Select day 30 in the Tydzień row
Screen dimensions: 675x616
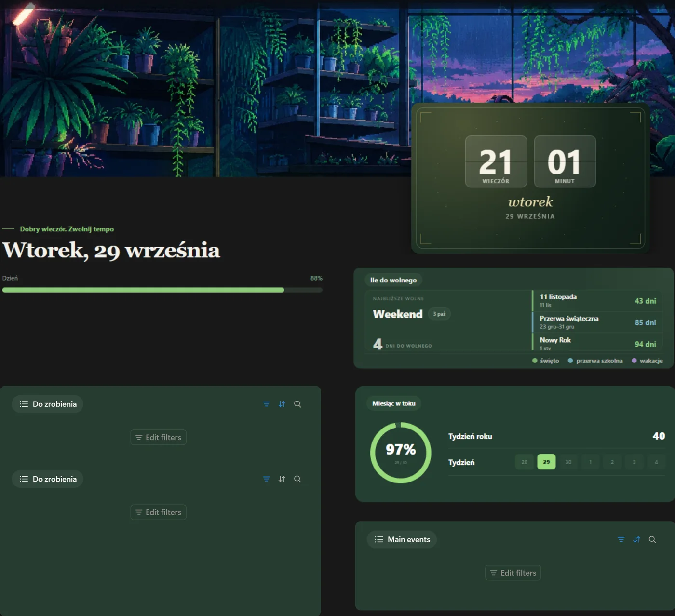(568, 462)
